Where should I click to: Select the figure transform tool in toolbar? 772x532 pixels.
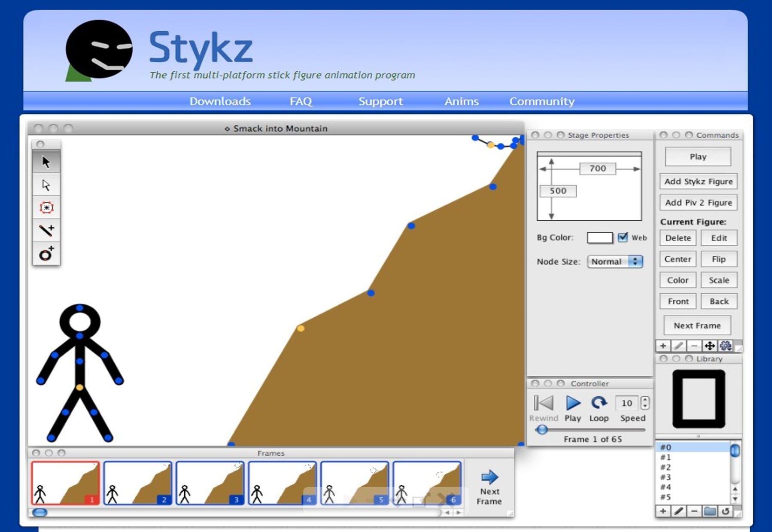coord(46,207)
